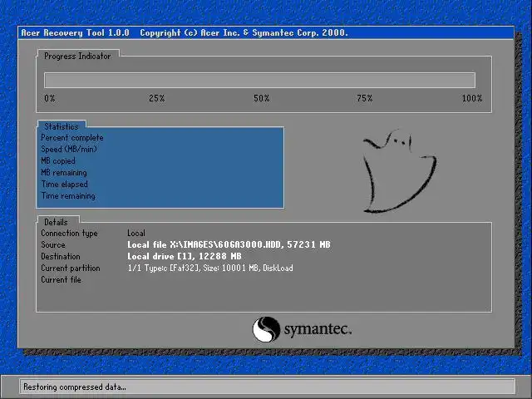Click the 50% progress marker
Image resolution: width=532 pixels, height=399 pixels.
click(x=261, y=98)
